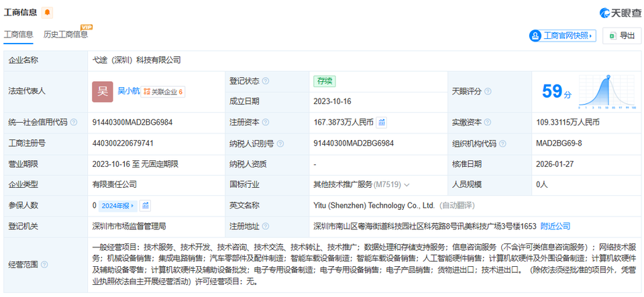Open 工商官网快照 snapshot button
The image size is (644, 297).
562,36
